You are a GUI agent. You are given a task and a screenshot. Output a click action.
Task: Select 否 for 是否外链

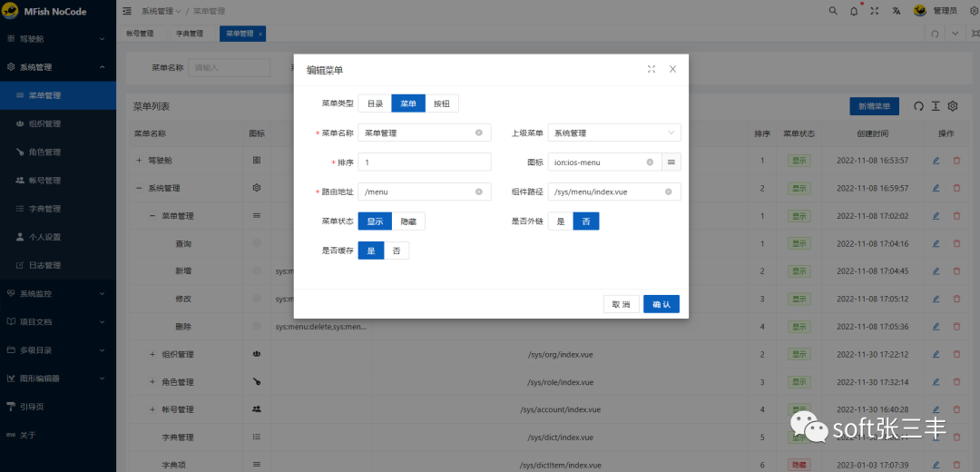586,221
